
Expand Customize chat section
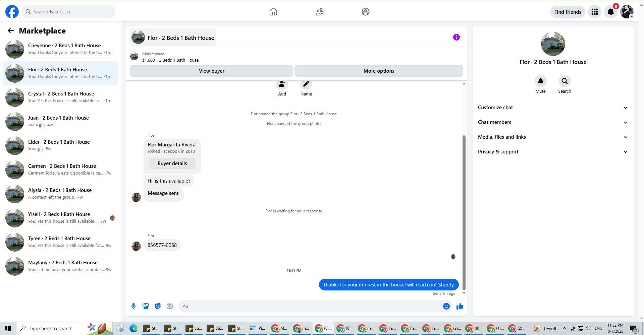[x=553, y=108]
